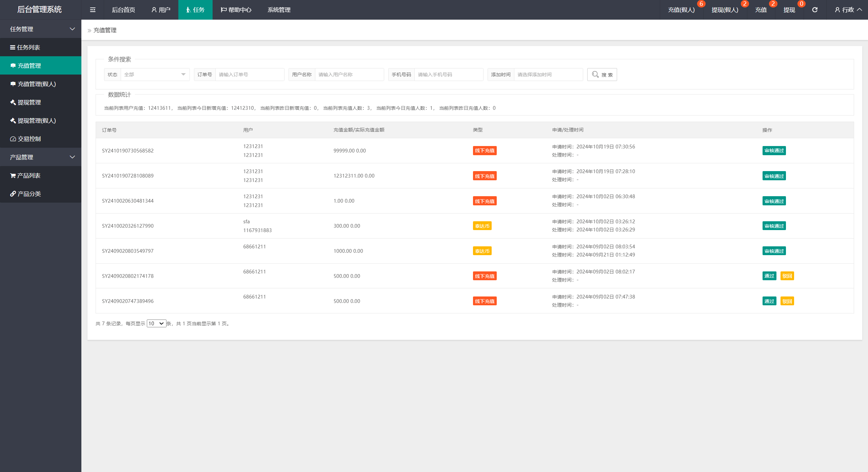Click 泰达币 tag for the 1000.00 order
The height and width of the screenshot is (472, 868).
[x=482, y=251]
